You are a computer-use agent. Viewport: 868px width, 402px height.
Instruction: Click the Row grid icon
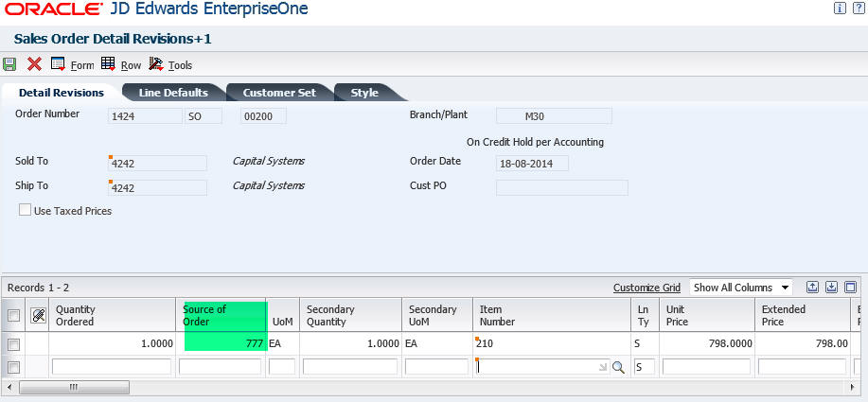click(108, 63)
